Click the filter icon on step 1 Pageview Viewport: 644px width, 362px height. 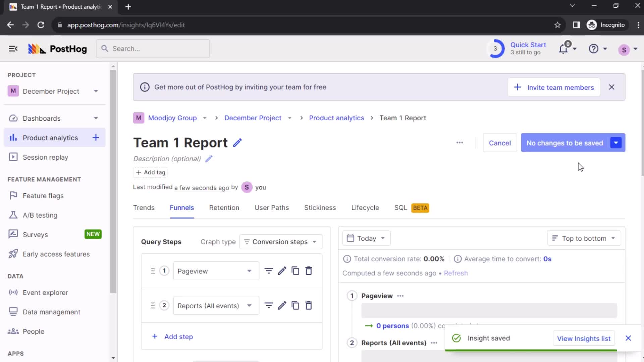[269, 271]
